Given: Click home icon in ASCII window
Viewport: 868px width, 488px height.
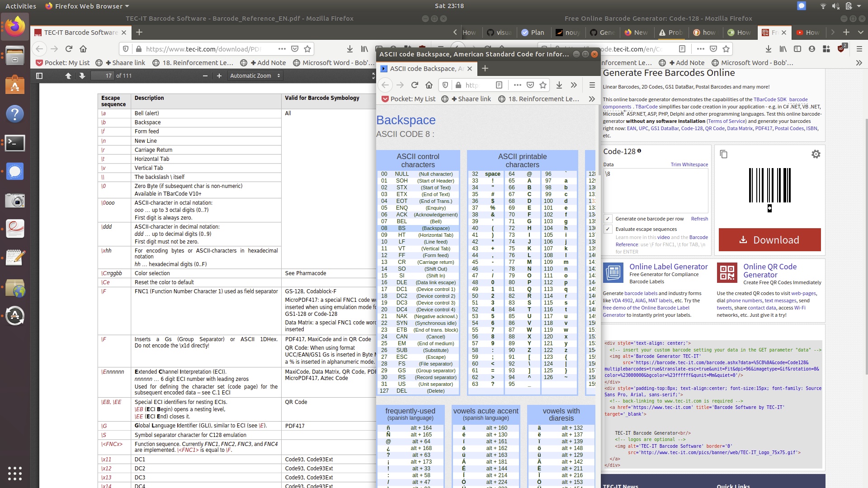Looking at the screenshot, I should [429, 85].
